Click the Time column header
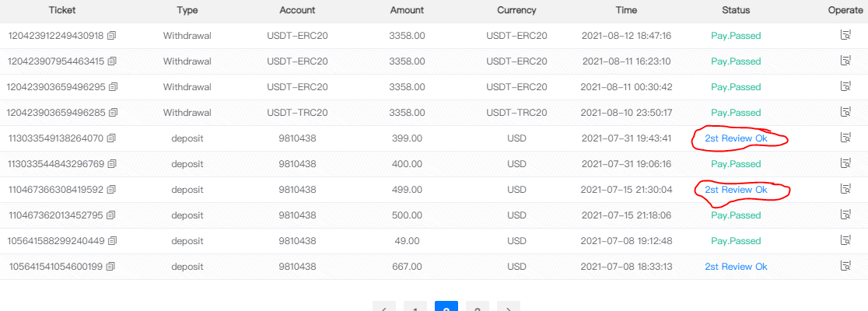 625,10
